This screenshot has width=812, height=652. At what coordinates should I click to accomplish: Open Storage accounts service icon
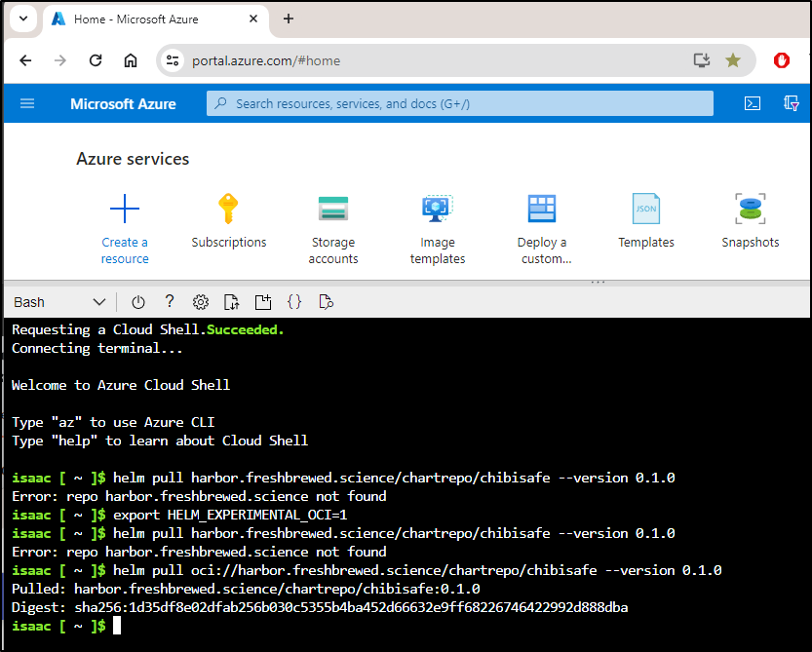[x=333, y=209]
